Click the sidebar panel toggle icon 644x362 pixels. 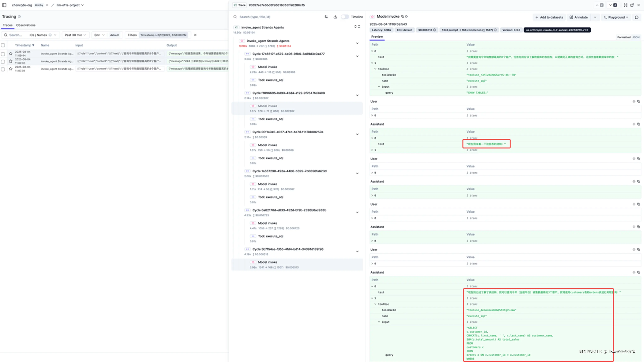coord(4,5)
